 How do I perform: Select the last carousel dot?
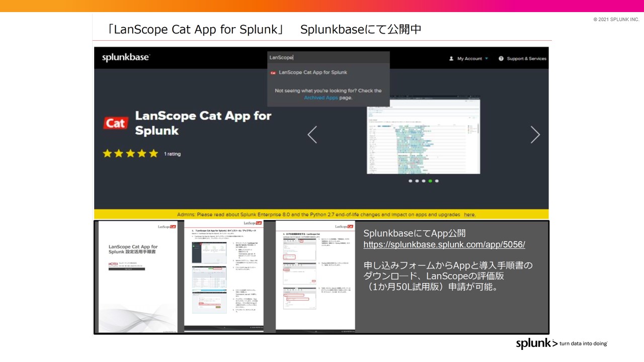(437, 181)
